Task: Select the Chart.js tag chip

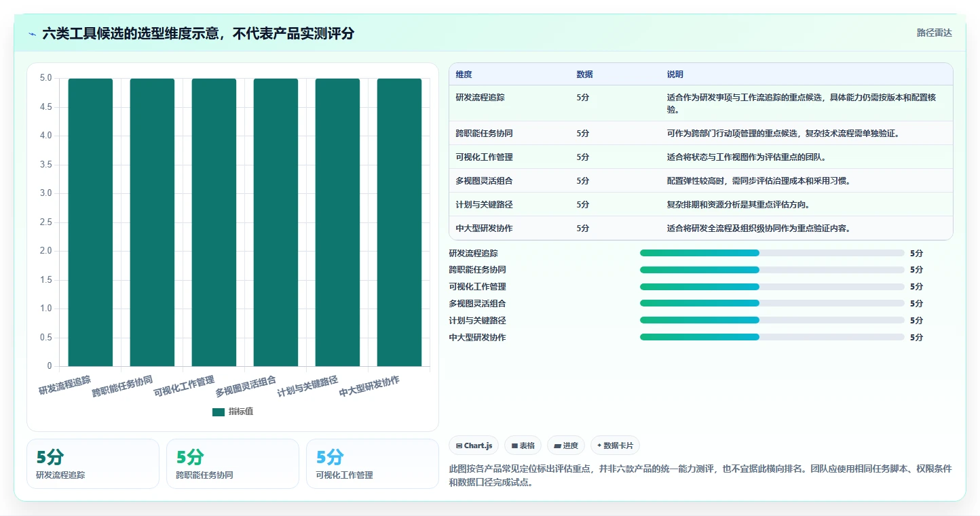Action: point(474,445)
